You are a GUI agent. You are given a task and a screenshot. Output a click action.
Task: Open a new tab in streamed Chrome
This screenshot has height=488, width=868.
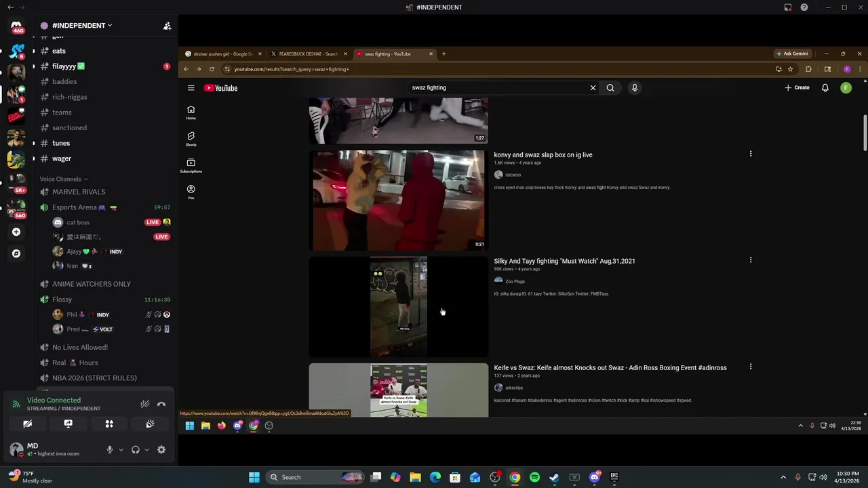click(x=443, y=54)
